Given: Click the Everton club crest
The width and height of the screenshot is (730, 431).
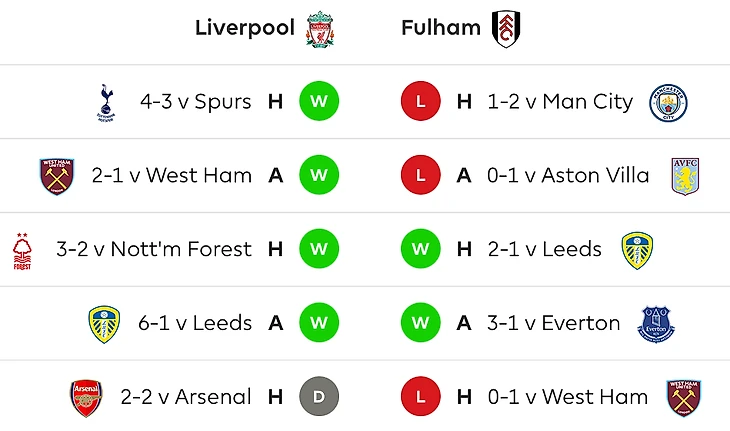Looking at the screenshot, I should pyautogui.click(x=656, y=324).
